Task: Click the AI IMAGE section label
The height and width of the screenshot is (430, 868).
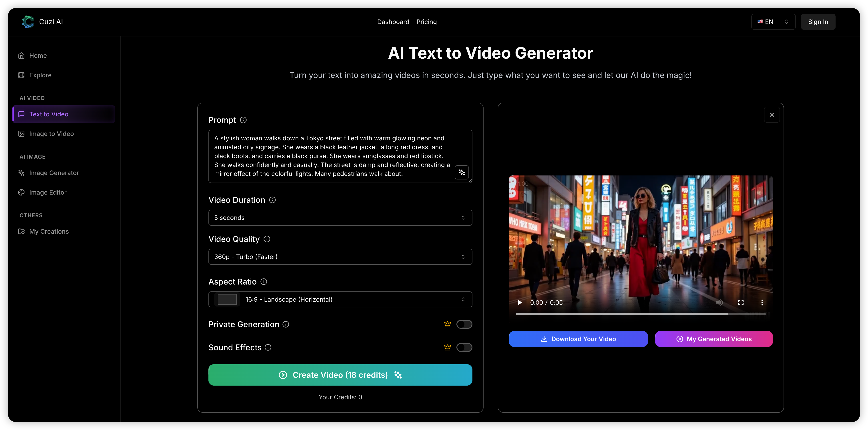Action: (32, 157)
